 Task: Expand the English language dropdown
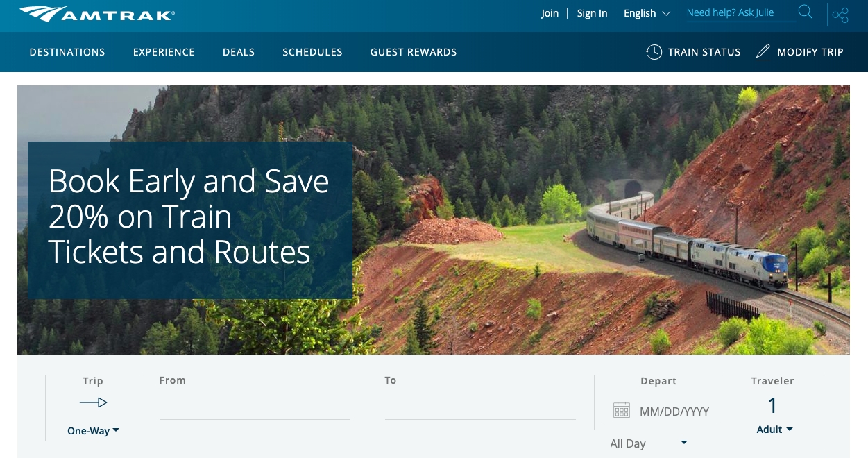647,13
